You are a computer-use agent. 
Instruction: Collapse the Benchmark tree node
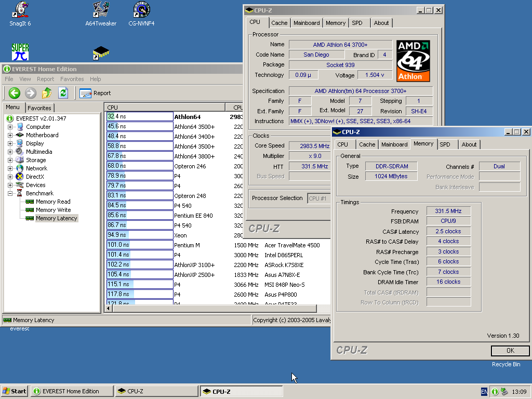10,193
